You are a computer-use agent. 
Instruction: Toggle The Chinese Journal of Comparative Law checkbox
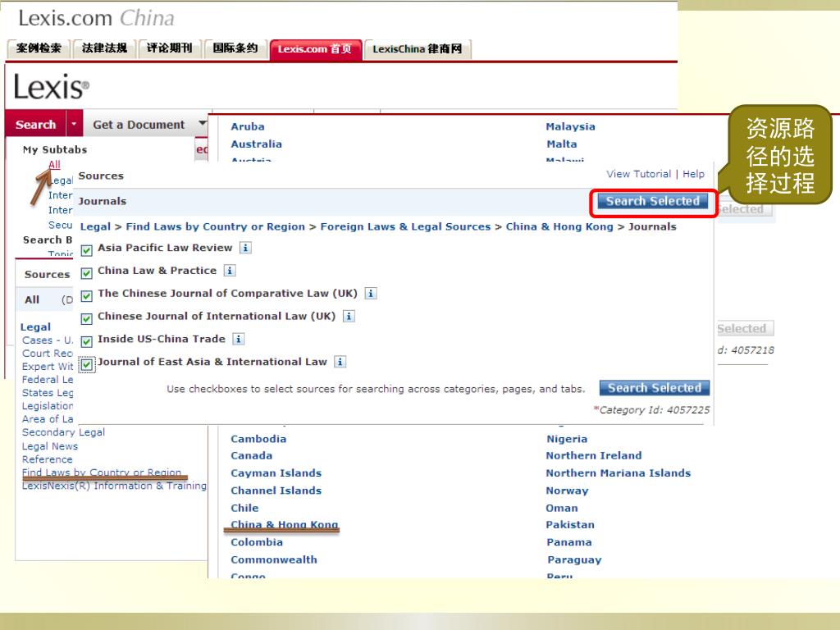(x=86, y=295)
